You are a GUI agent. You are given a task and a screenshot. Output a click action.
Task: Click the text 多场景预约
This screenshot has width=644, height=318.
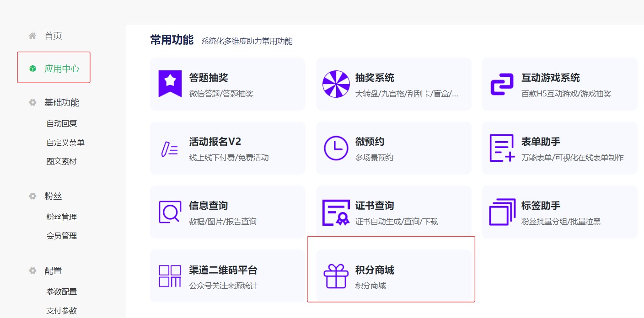pyautogui.click(x=374, y=158)
